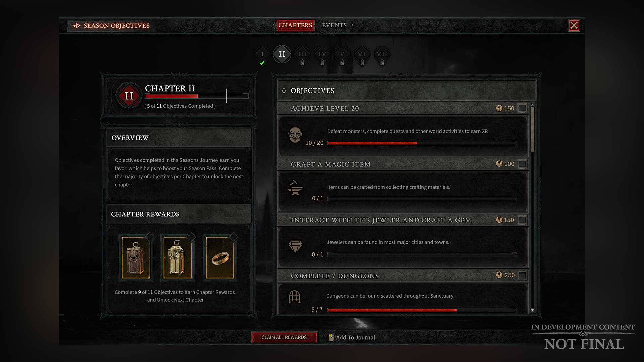Click the monster/character face icon
644x362 pixels.
[294, 133]
